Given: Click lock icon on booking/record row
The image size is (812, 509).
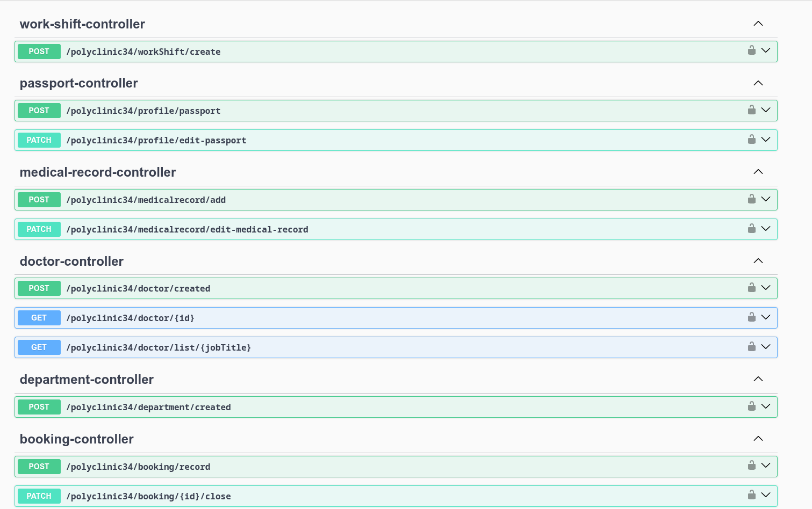Looking at the screenshot, I should click(752, 466).
